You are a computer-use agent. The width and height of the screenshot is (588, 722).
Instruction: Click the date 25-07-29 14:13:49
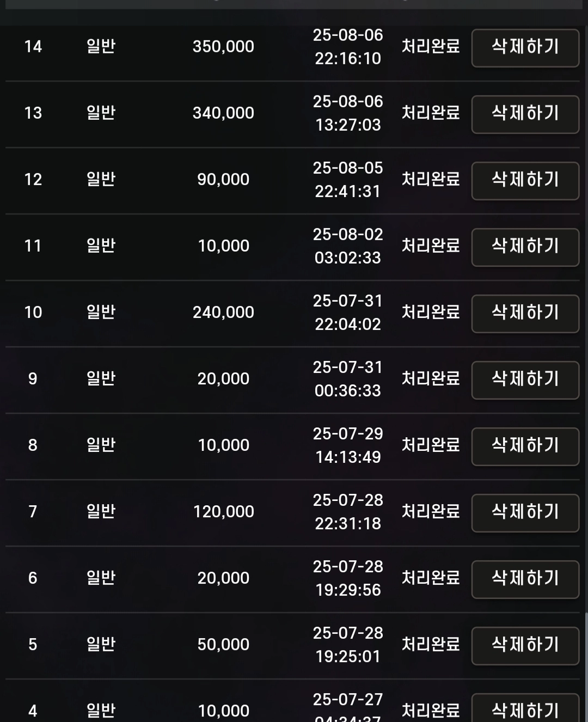coord(348,445)
